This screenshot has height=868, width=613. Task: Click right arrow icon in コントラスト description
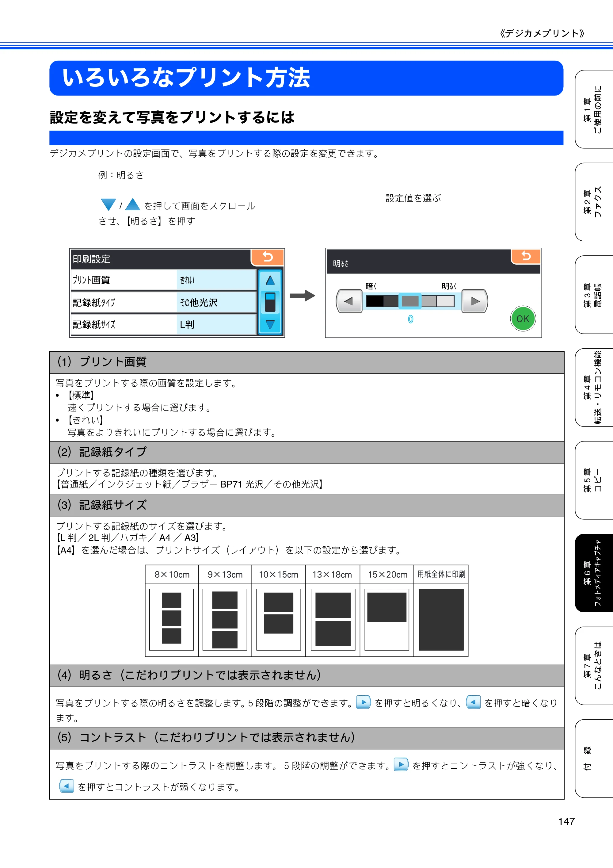pos(401,764)
